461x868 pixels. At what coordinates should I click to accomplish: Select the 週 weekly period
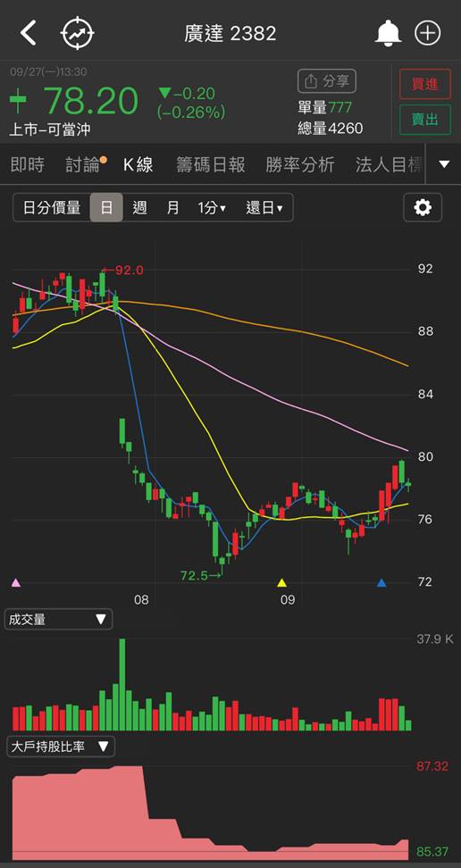pyautogui.click(x=139, y=208)
